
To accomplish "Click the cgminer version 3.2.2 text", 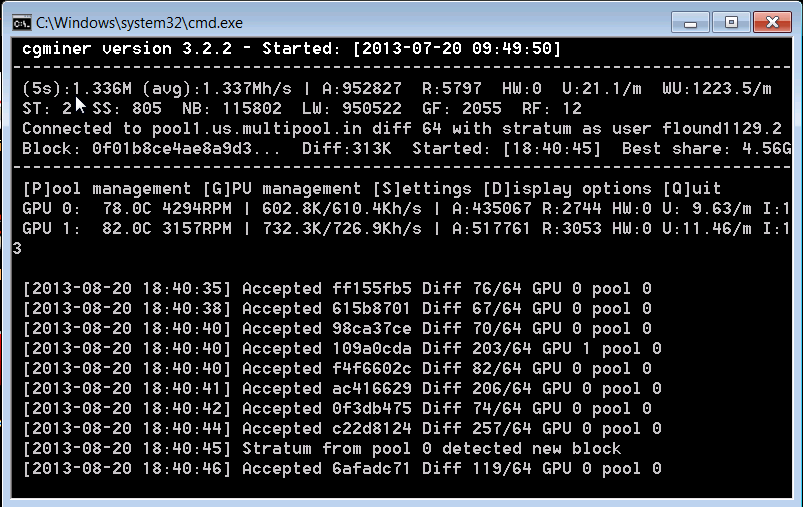I will point(127,49).
